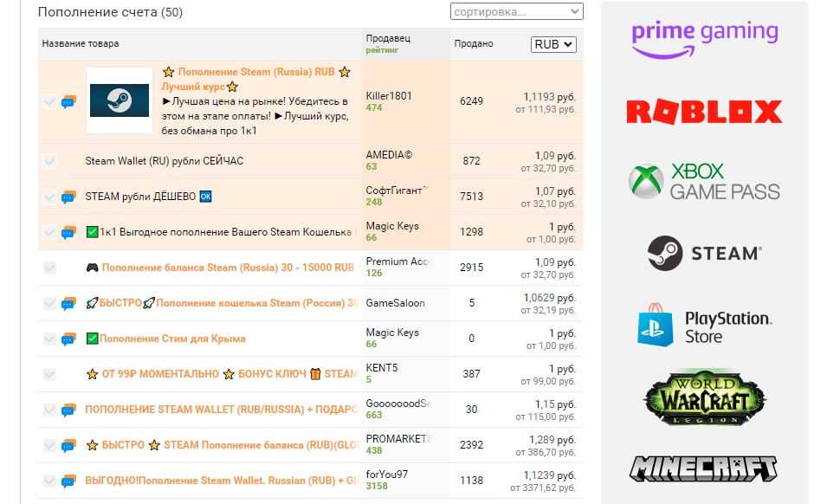Click the Steam logo in sidebar

(x=704, y=254)
